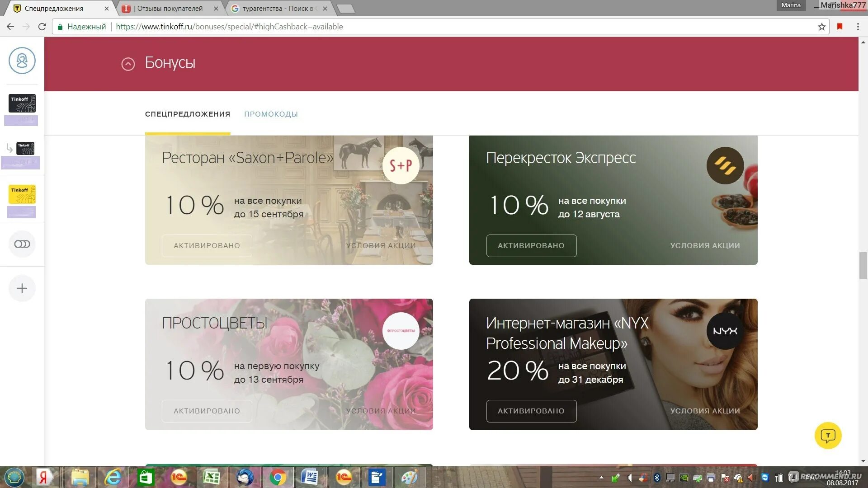
Task: Click the plus icon to add product
Action: tap(22, 288)
